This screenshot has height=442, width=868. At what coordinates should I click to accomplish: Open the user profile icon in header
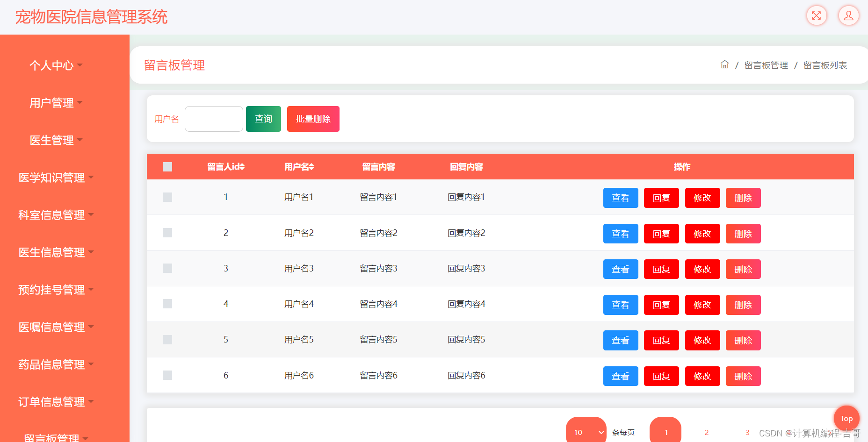(x=848, y=15)
